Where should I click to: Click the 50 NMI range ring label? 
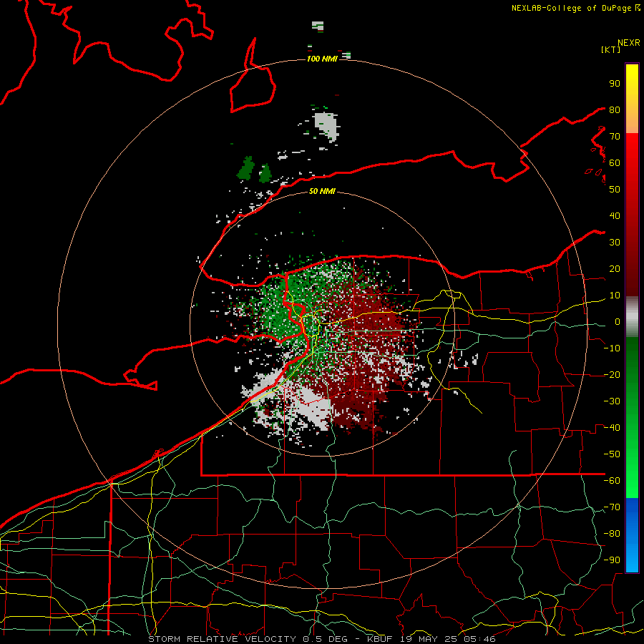[x=323, y=191]
